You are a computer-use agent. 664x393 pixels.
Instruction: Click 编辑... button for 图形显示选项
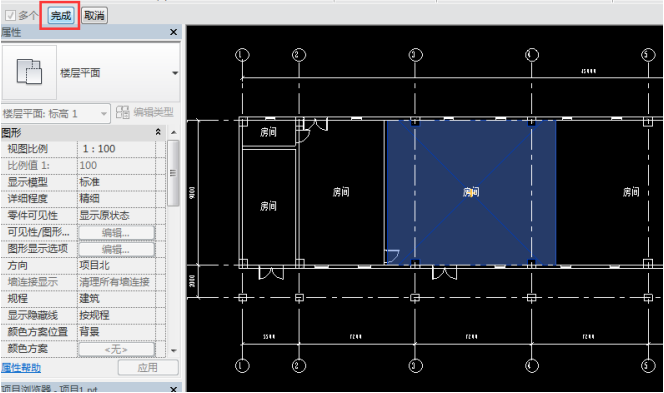pos(116,249)
